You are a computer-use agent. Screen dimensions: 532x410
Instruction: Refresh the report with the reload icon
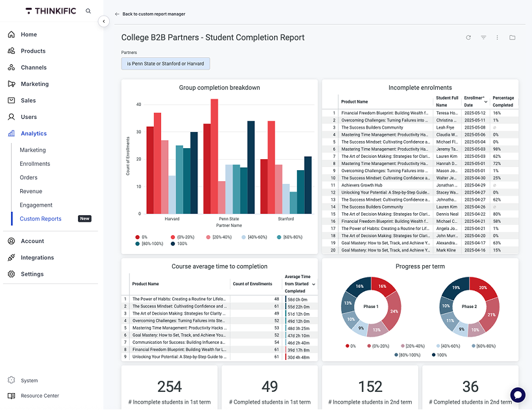point(468,37)
